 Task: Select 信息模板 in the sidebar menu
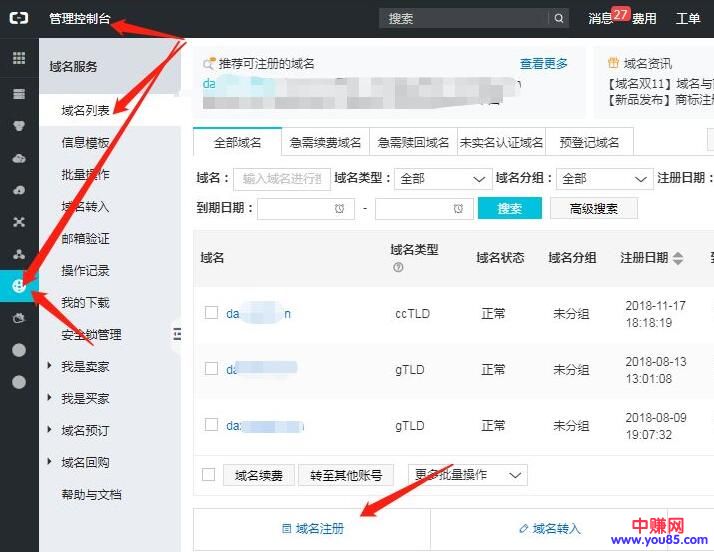[x=85, y=143]
